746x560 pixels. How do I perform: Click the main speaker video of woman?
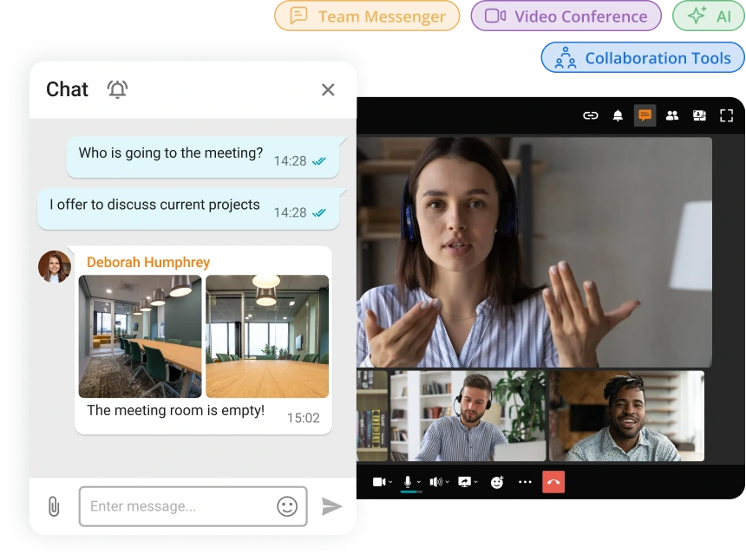point(534,252)
